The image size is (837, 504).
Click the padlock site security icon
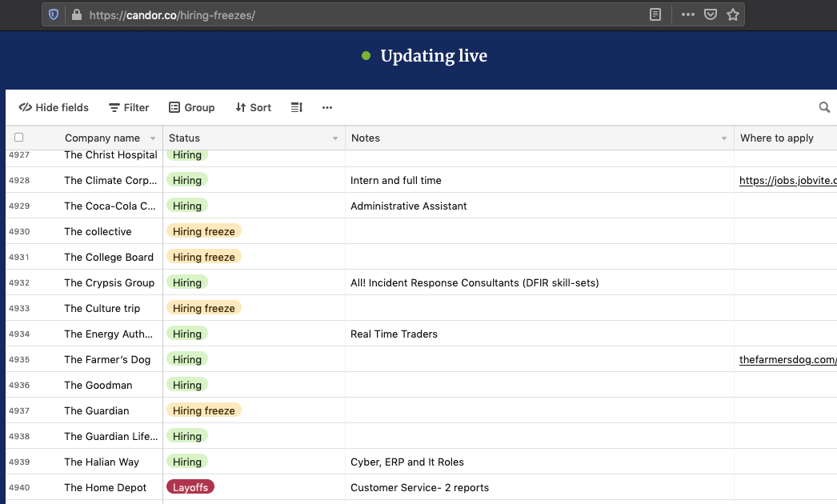point(77,15)
